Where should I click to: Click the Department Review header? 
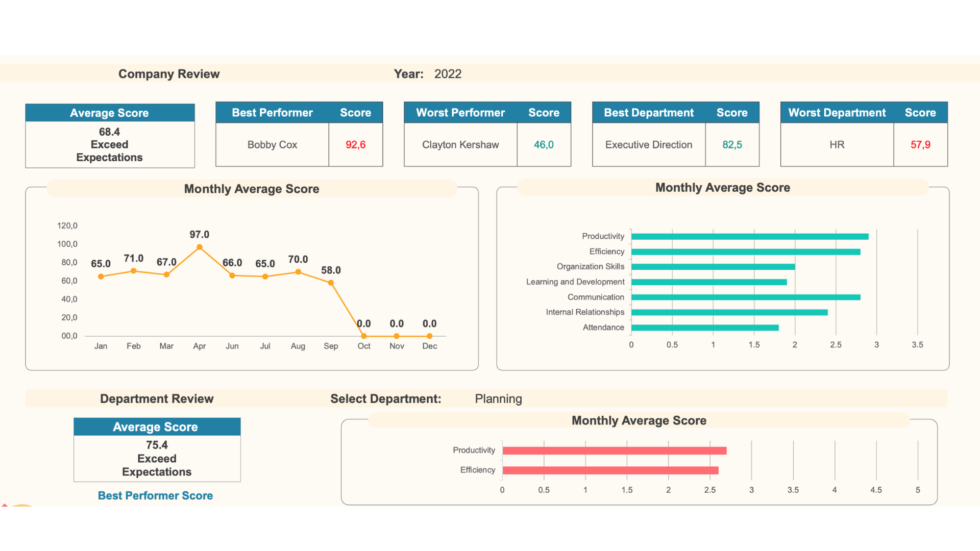point(157,399)
